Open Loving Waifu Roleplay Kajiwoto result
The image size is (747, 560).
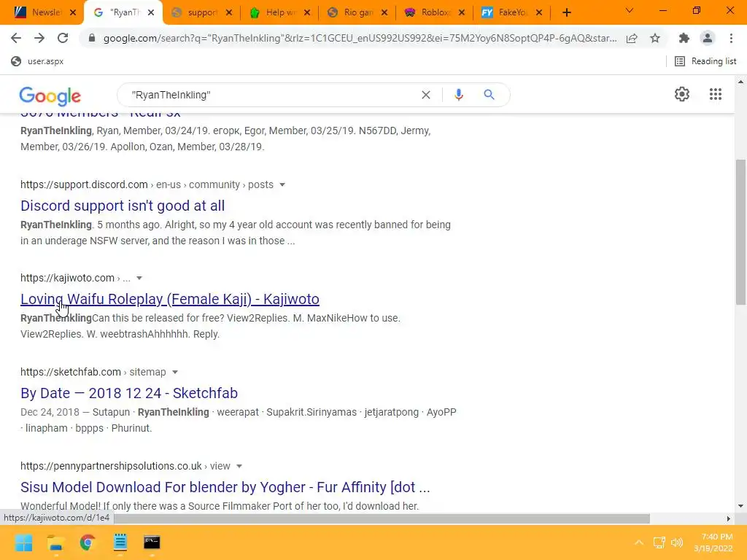pyautogui.click(x=169, y=299)
